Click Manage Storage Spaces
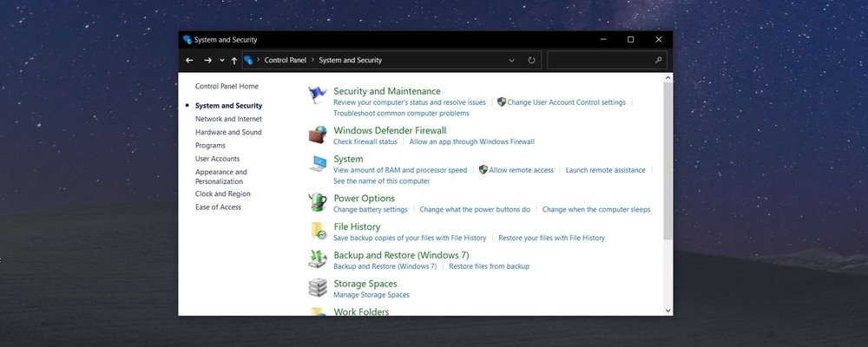 point(372,295)
